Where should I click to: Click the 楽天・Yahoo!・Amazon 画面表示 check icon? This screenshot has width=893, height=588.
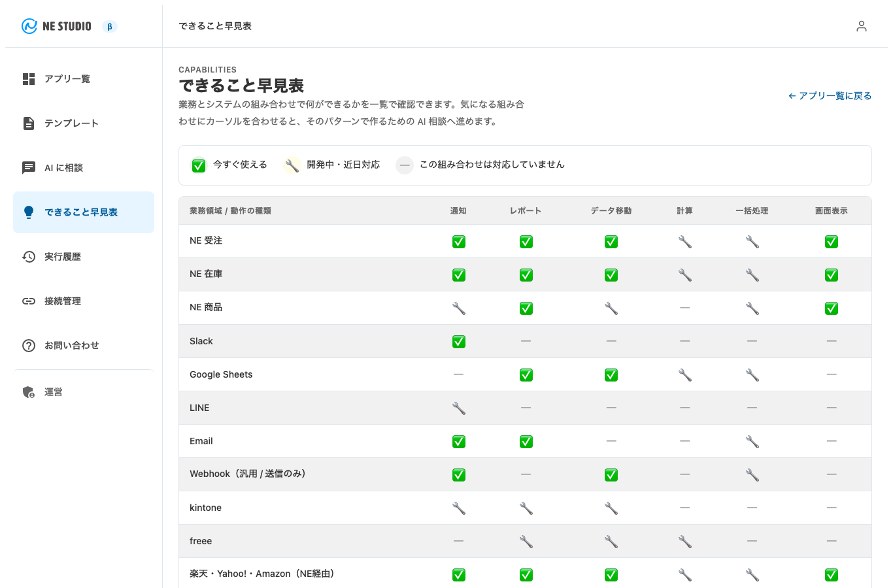click(832, 575)
